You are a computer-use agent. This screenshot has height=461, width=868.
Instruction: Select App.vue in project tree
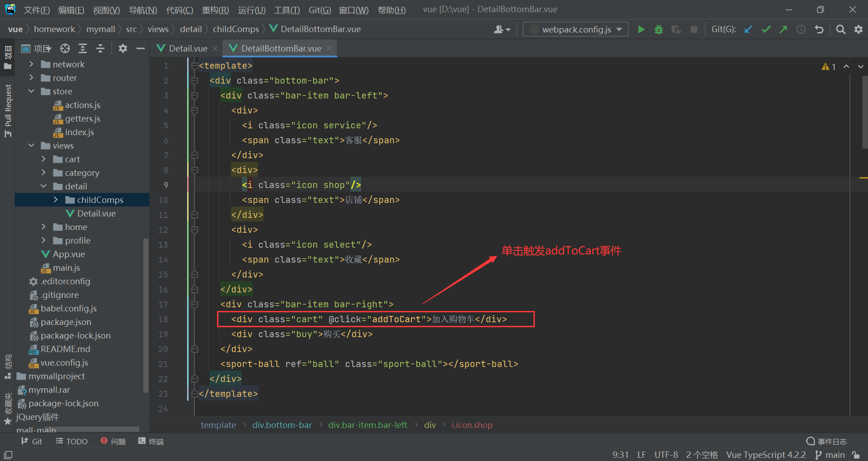[x=68, y=254]
